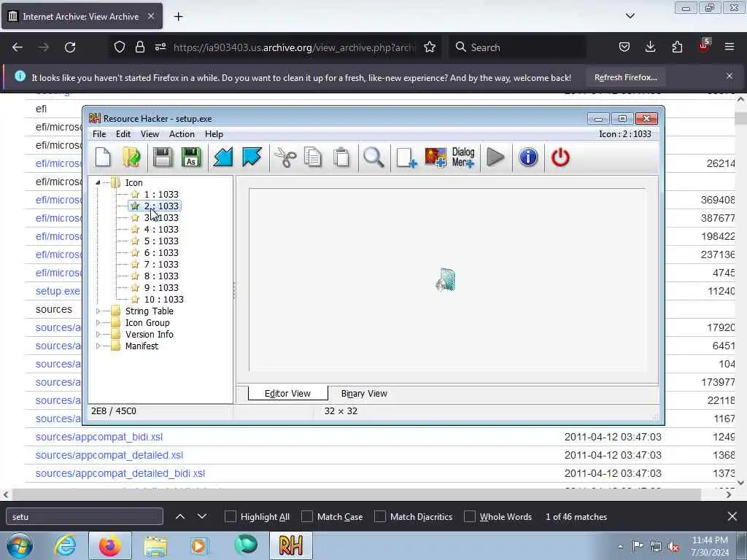Open the Action menu
The image size is (747, 560).
coord(182,134)
